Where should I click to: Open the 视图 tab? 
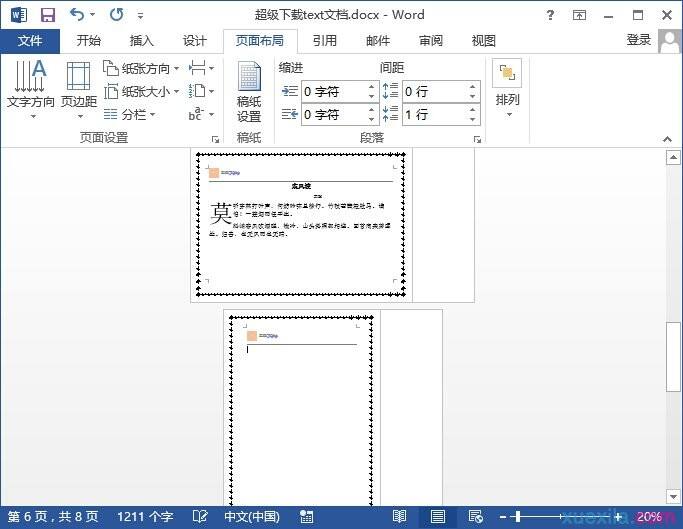484,41
